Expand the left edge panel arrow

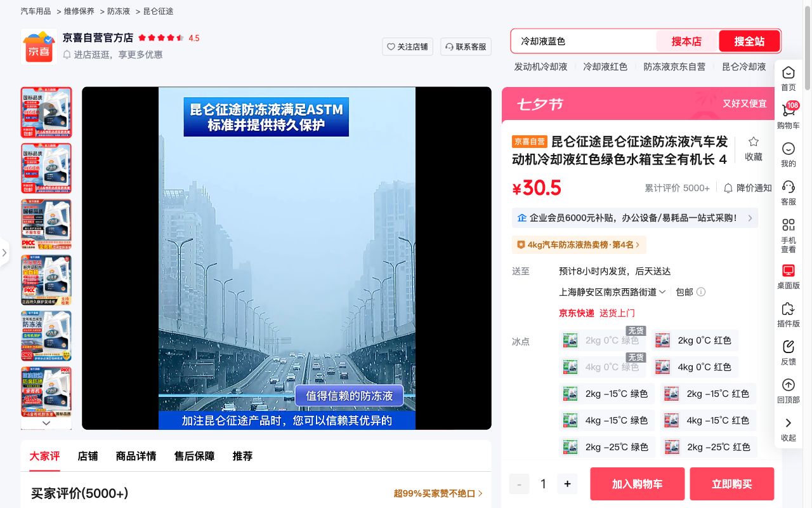click(x=4, y=253)
